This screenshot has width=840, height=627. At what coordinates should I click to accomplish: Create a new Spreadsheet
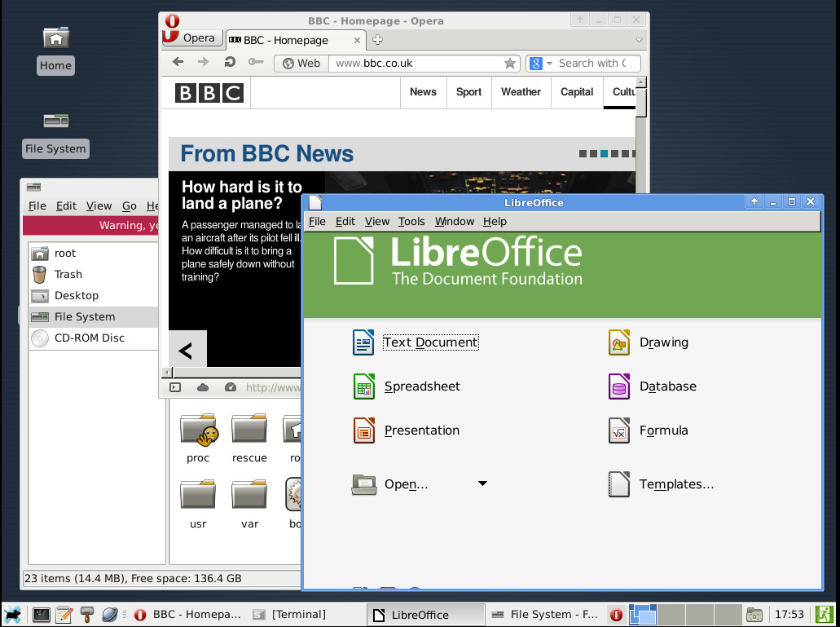(x=407, y=386)
